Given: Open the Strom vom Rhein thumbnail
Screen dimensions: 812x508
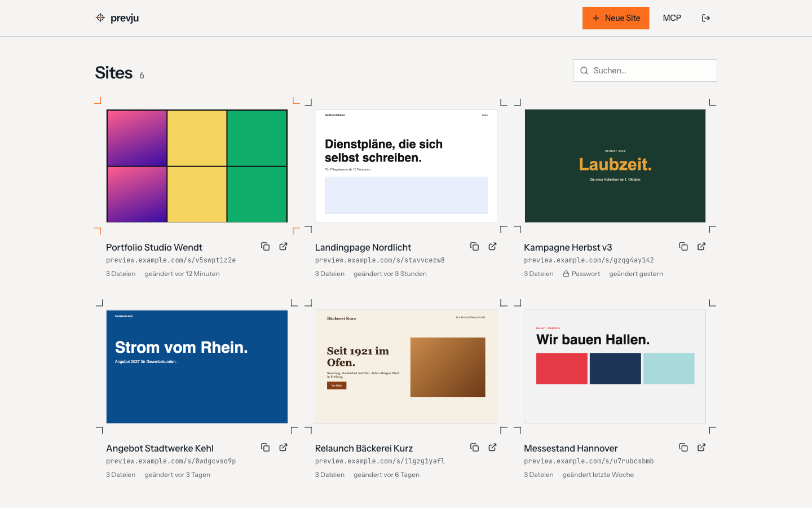Looking at the screenshot, I should pyautogui.click(x=197, y=367).
